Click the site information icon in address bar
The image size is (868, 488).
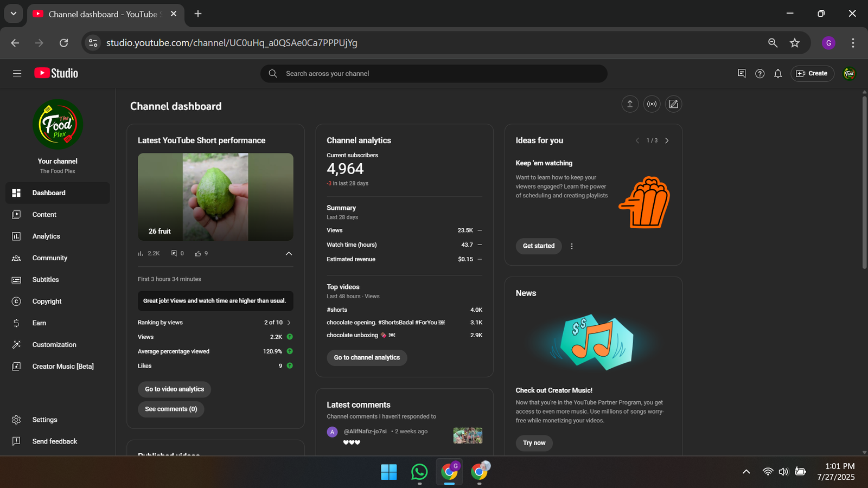(x=93, y=43)
